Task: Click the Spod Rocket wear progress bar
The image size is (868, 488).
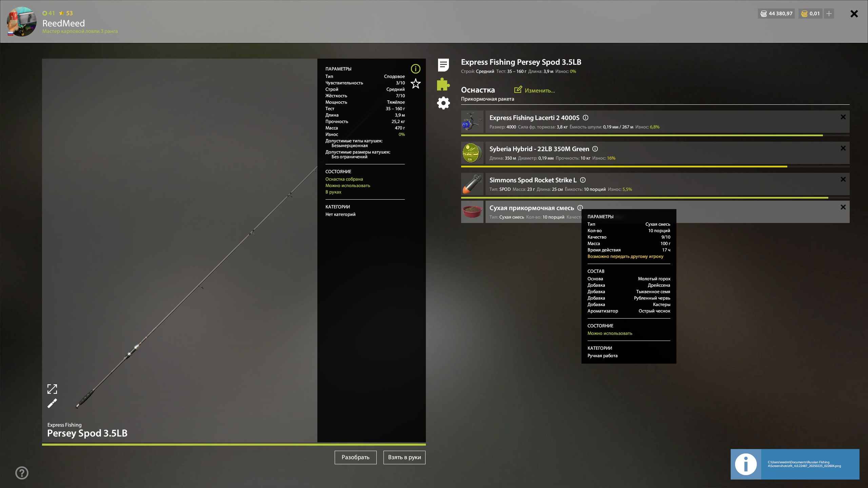Action: pos(655,198)
